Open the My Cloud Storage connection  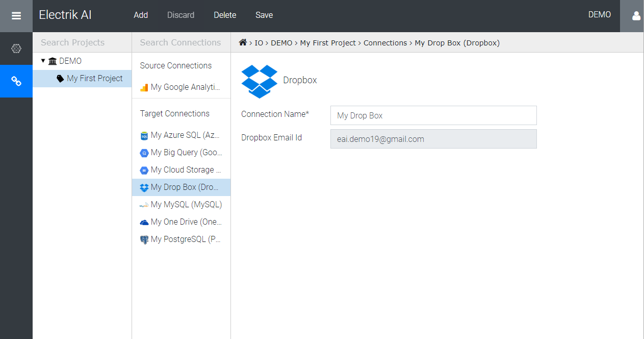click(187, 169)
